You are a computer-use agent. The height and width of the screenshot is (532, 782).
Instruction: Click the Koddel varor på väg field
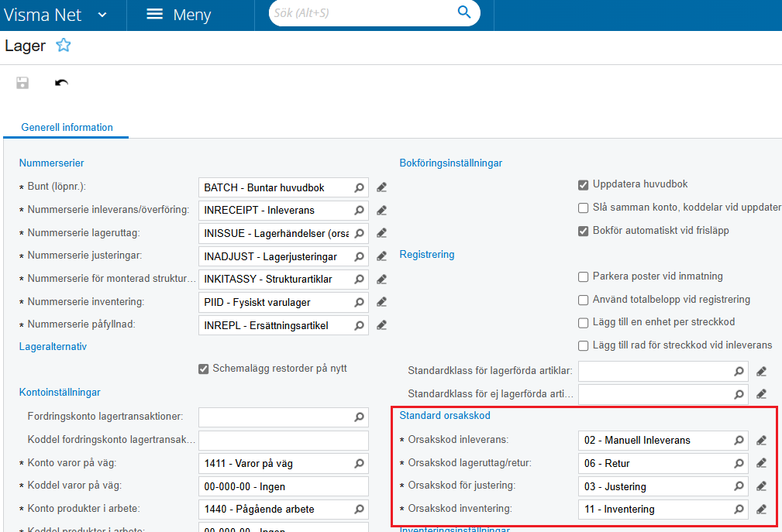(284, 486)
